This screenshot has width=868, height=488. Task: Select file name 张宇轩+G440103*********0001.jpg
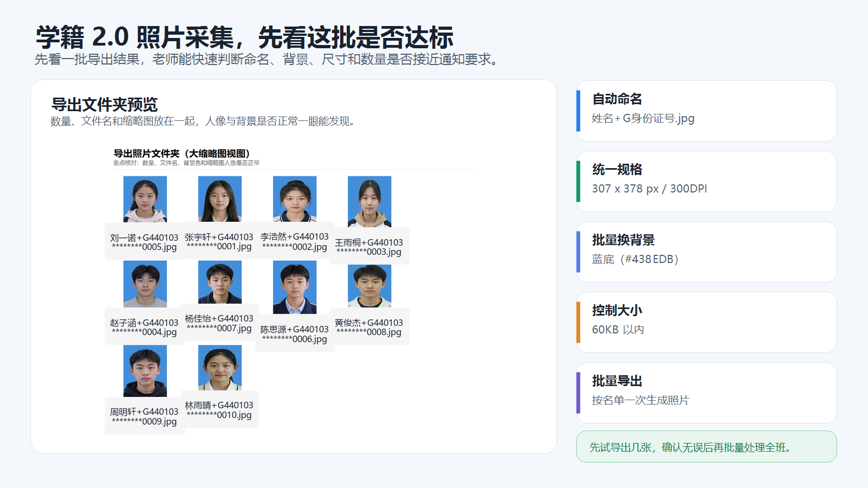219,242
